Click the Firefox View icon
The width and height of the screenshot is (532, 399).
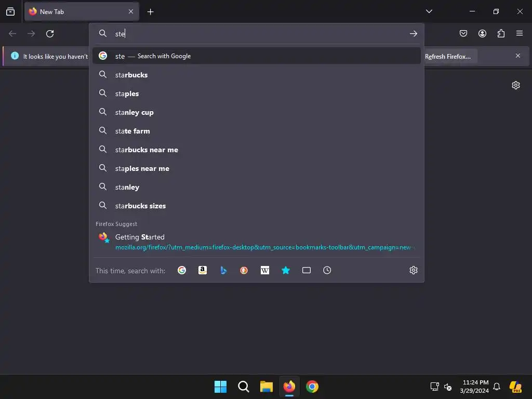pos(10,11)
